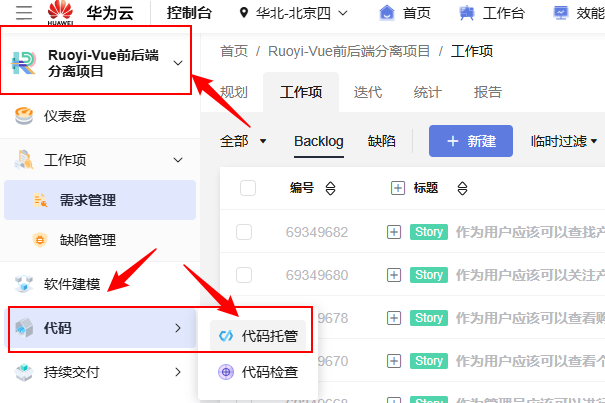This screenshot has height=403, width=605.
Task: Click the 工作项 sidebar icon
Action: [x=24, y=160]
